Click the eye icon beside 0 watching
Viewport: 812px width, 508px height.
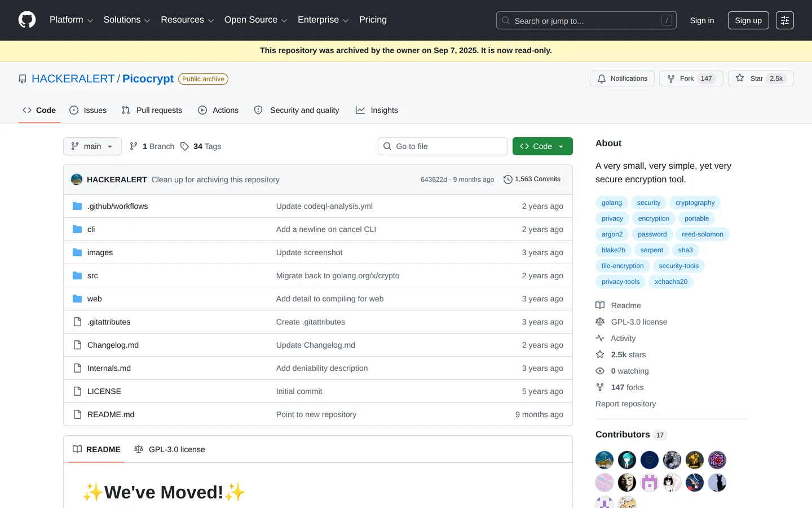coord(600,371)
